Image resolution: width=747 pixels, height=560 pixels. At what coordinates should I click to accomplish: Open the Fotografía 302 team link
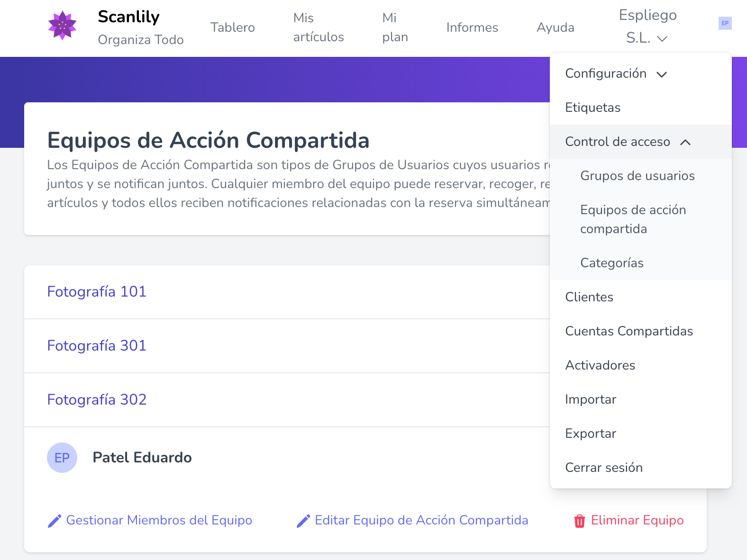pos(96,399)
